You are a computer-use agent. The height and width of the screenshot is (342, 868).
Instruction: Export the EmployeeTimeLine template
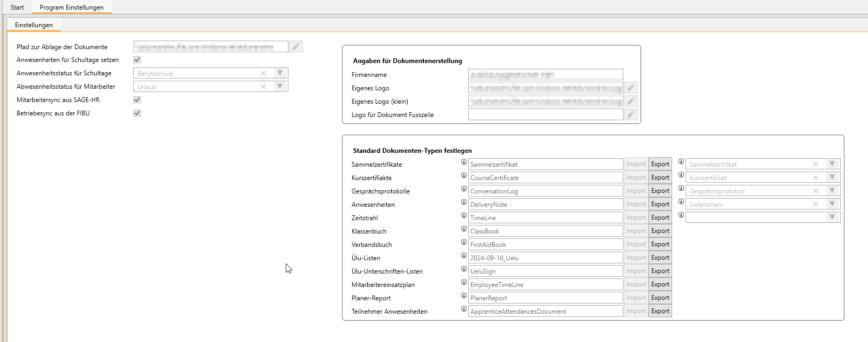[660, 284]
